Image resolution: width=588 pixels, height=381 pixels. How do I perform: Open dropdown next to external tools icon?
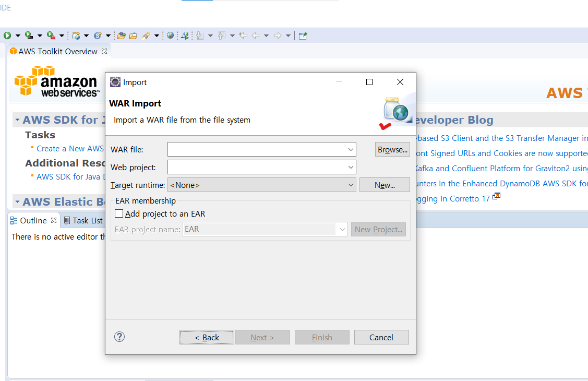(x=62, y=35)
